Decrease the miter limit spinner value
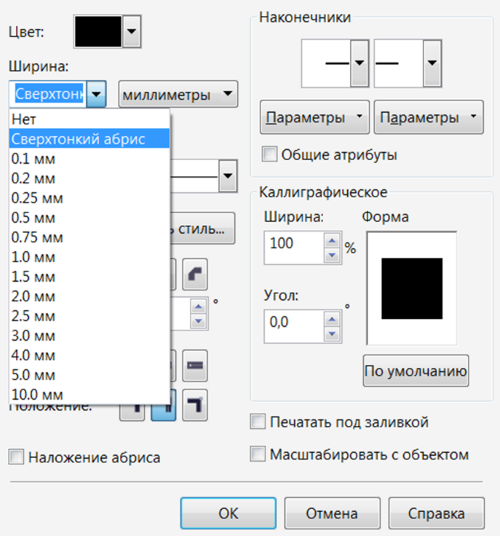This screenshot has width=500, height=536. click(x=199, y=321)
